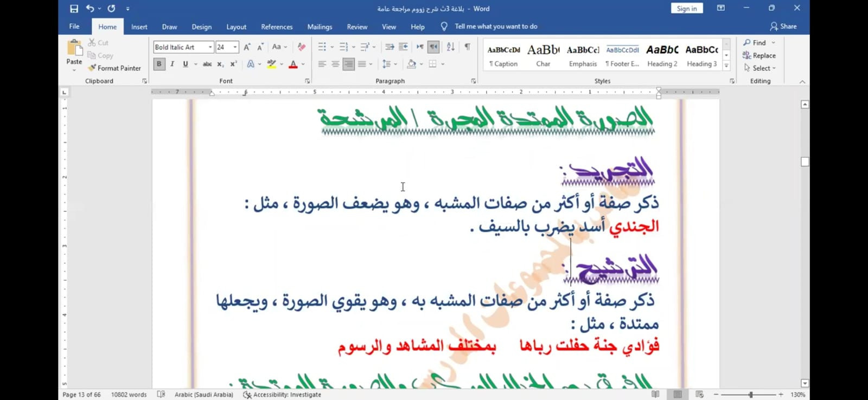Apply the Heading 2 style
The height and width of the screenshot is (400, 868).
coord(662,56)
